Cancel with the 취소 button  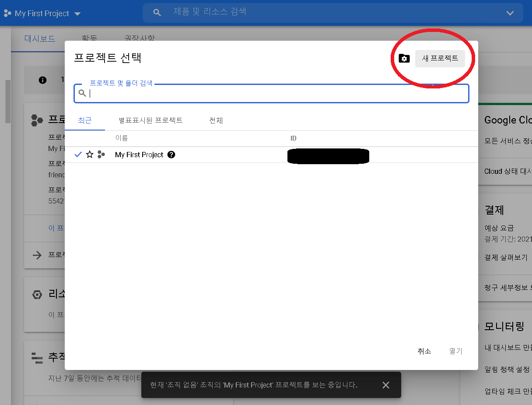point(424,351)
